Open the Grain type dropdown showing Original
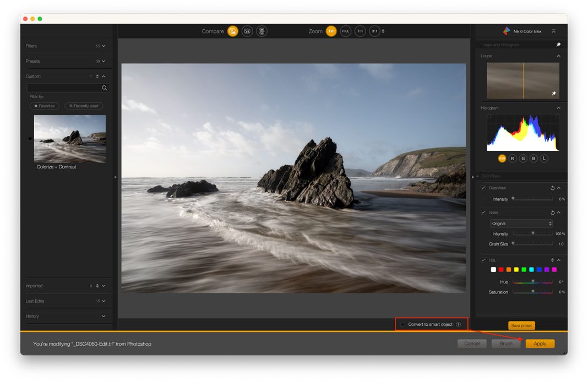Screen dimensions: 588x382 coord(521,223)
